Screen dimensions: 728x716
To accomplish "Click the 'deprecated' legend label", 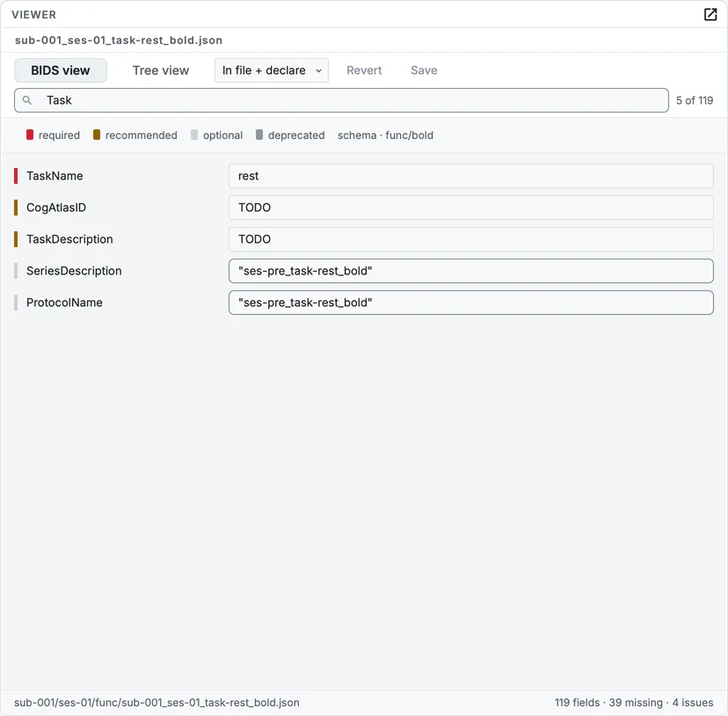I will pyautogui.click(x=296, y=135).
